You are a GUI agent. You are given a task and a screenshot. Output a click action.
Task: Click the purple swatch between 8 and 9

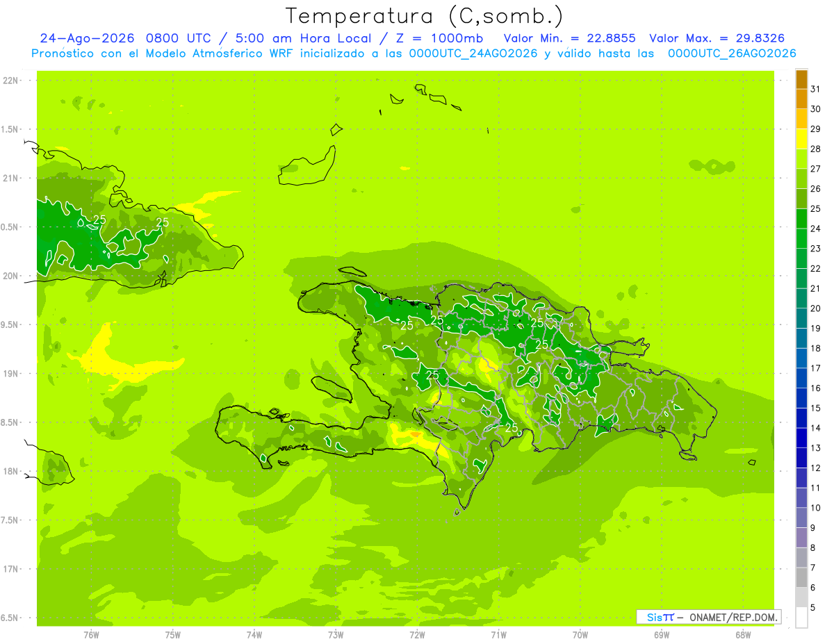click(801, 538)
